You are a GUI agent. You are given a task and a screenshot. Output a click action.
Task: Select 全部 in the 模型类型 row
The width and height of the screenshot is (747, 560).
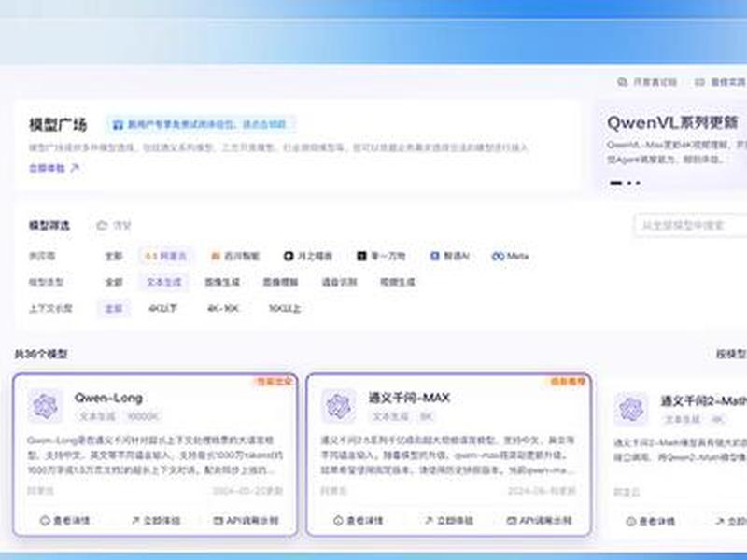pos(113,282)
